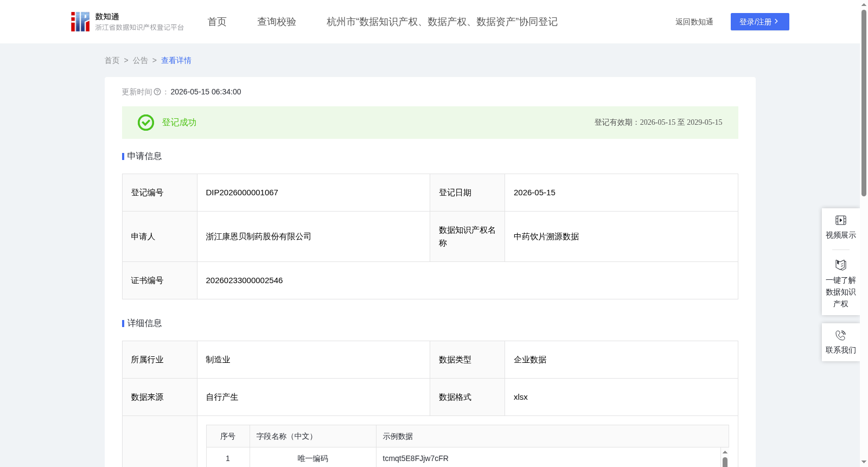Click the 所属行业 label cell

coord(159,360)
